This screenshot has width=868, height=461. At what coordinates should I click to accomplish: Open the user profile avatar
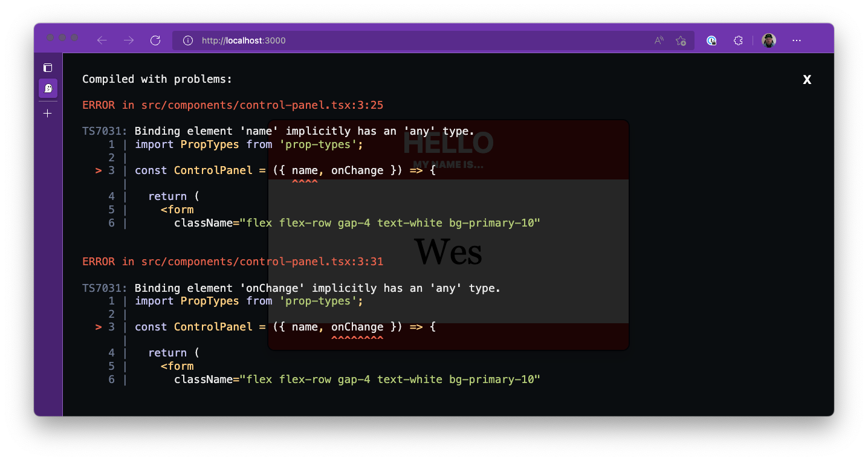pos(769,40)
